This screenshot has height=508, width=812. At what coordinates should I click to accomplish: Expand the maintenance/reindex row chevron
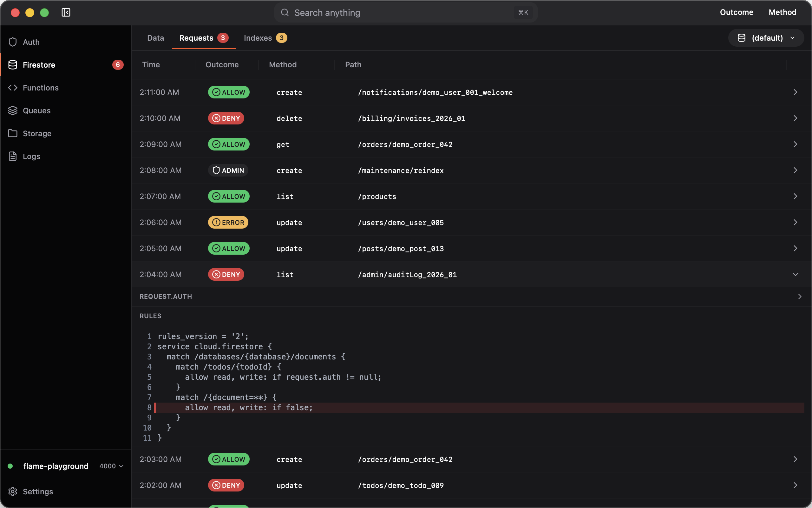[795, 170]
